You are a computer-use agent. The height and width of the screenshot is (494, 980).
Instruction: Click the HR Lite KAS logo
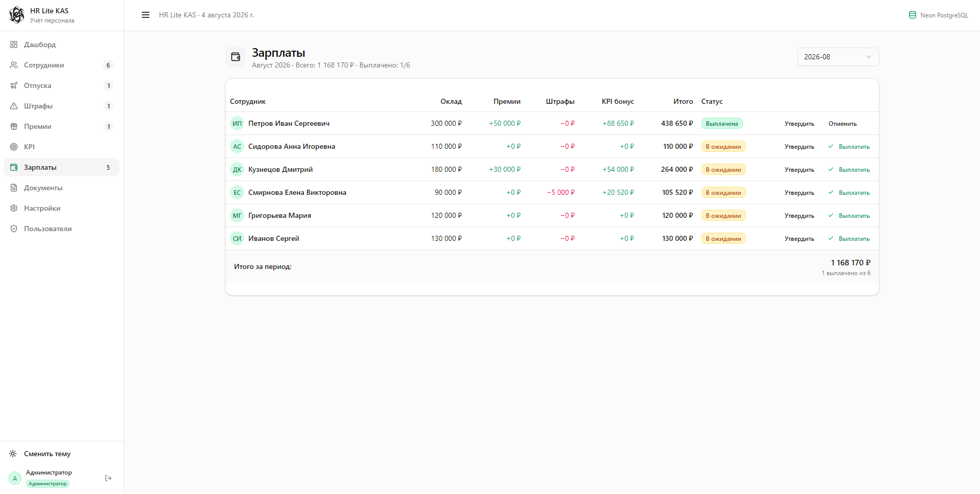[x=17, y=15]
